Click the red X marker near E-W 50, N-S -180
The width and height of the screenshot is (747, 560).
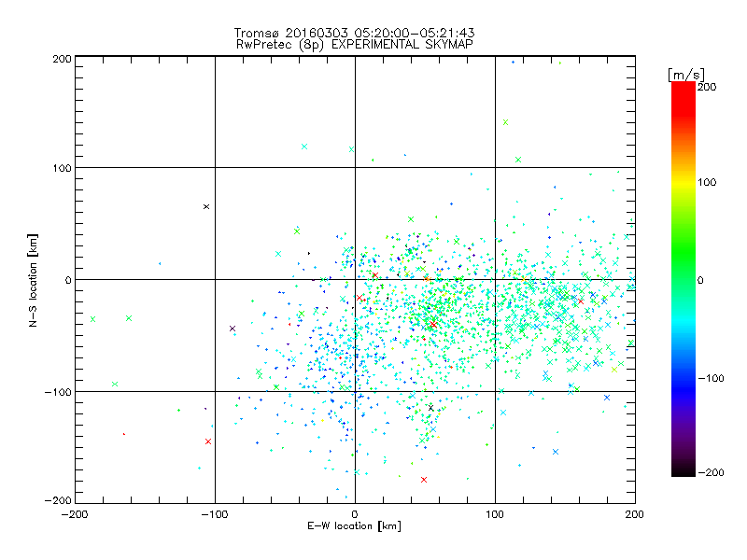(424, 480)
